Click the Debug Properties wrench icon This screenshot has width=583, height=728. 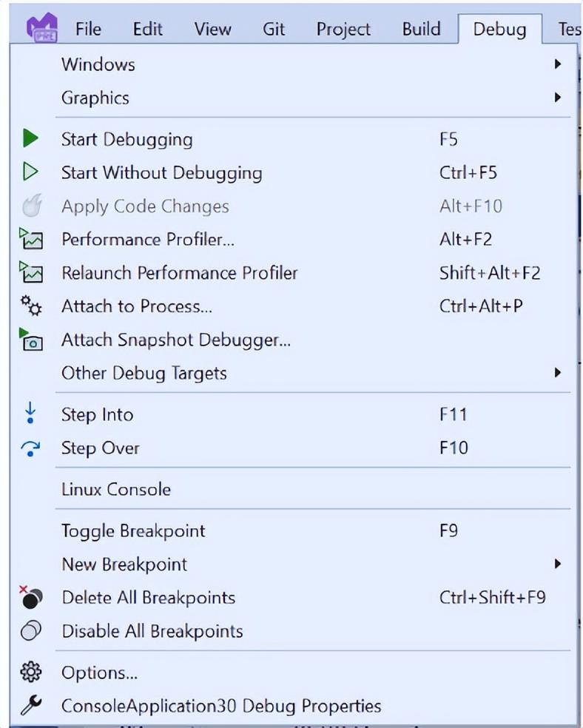tap(31, 705)
